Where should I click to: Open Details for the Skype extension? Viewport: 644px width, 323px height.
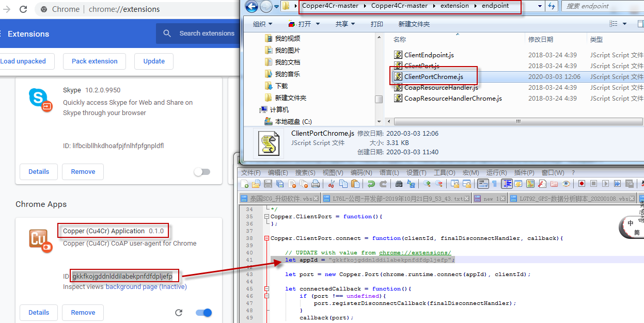click(x=39, y=172)
